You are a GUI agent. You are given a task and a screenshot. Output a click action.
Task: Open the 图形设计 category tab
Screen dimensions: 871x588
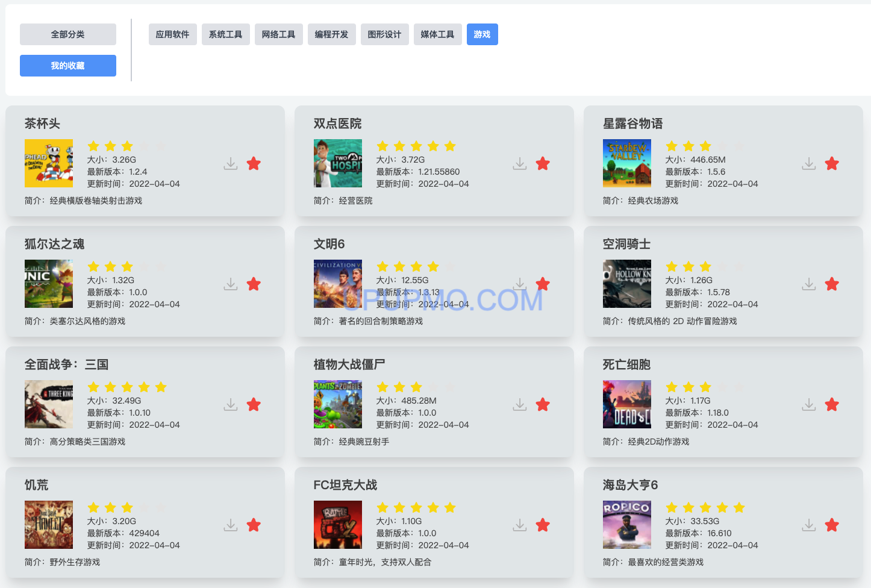pyautogui.click(x=384, y=34)
